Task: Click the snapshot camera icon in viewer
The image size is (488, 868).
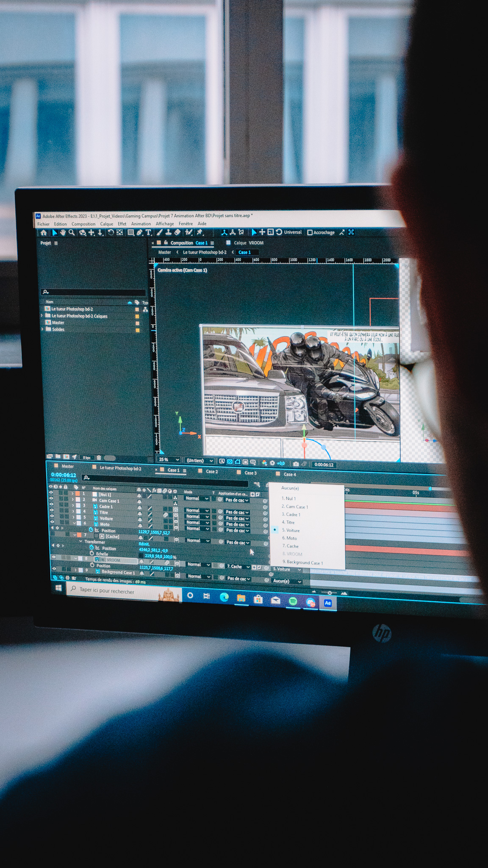Action: pos(296,464)
